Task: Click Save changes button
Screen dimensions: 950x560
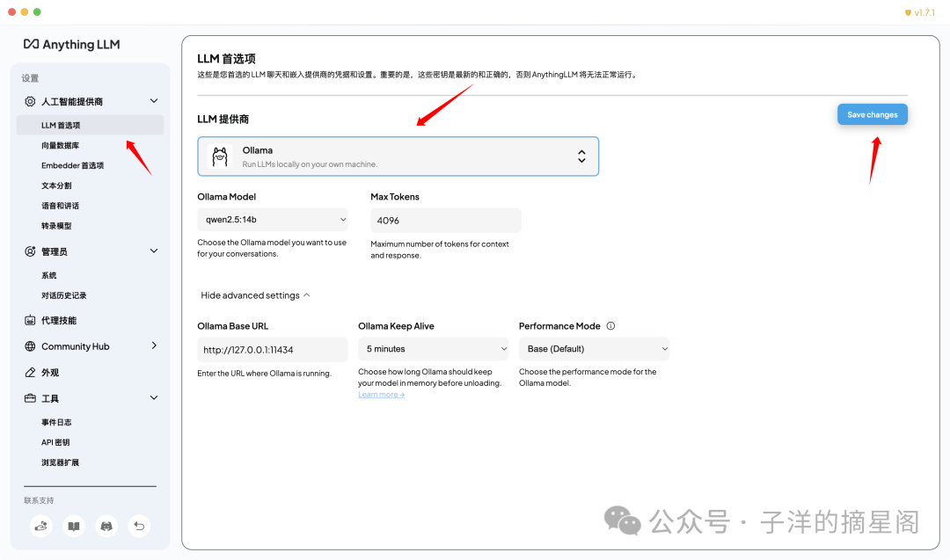Action: coord(873,114)
